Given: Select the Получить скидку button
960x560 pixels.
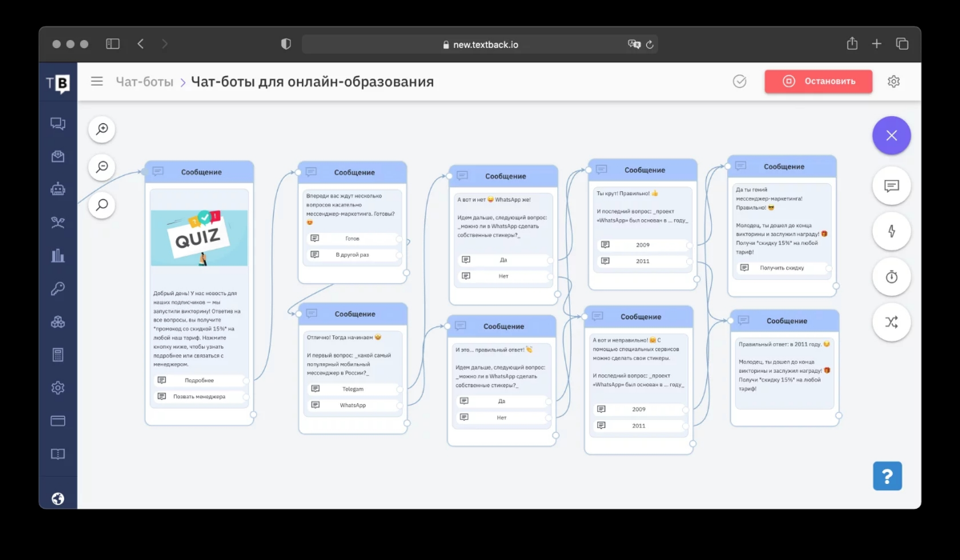Looking at the screenshot, I should coord(781,267).
